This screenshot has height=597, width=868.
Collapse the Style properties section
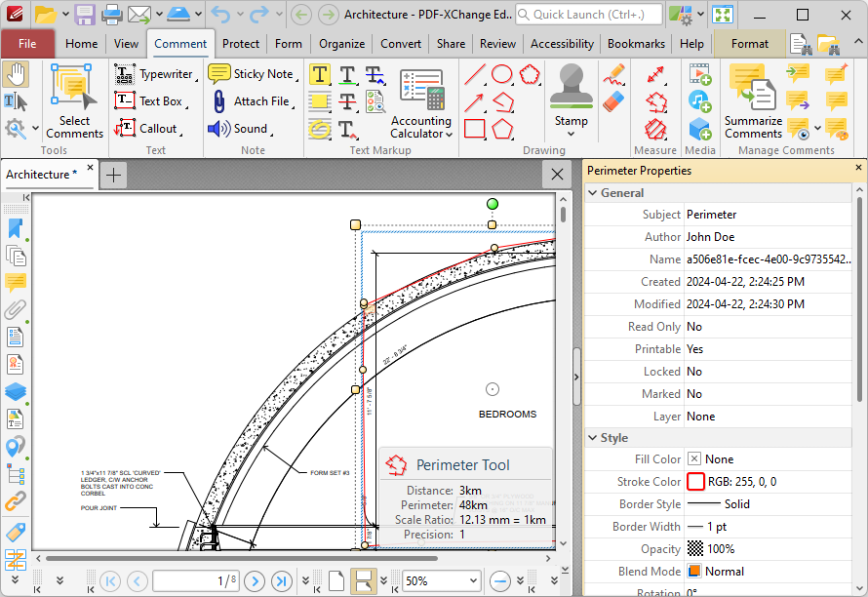[x=593, y=437]
